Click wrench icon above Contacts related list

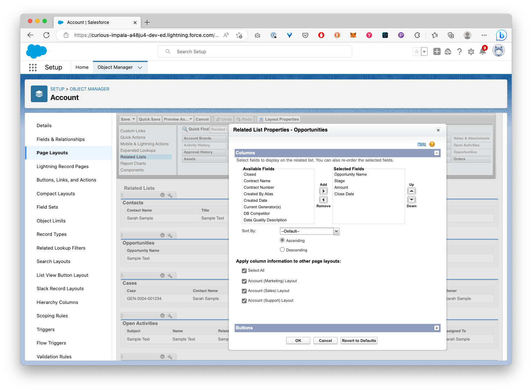[170, 195]
